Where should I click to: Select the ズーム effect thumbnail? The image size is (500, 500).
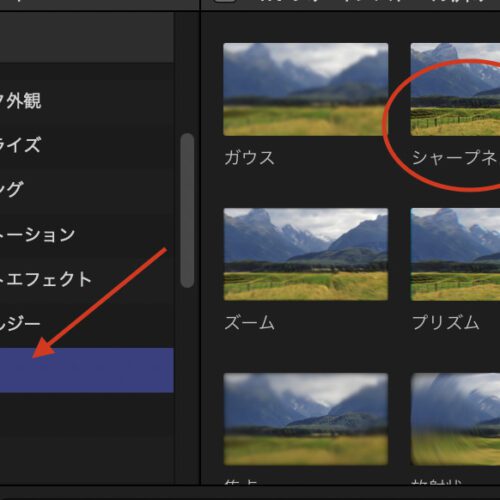coord(306,254)
